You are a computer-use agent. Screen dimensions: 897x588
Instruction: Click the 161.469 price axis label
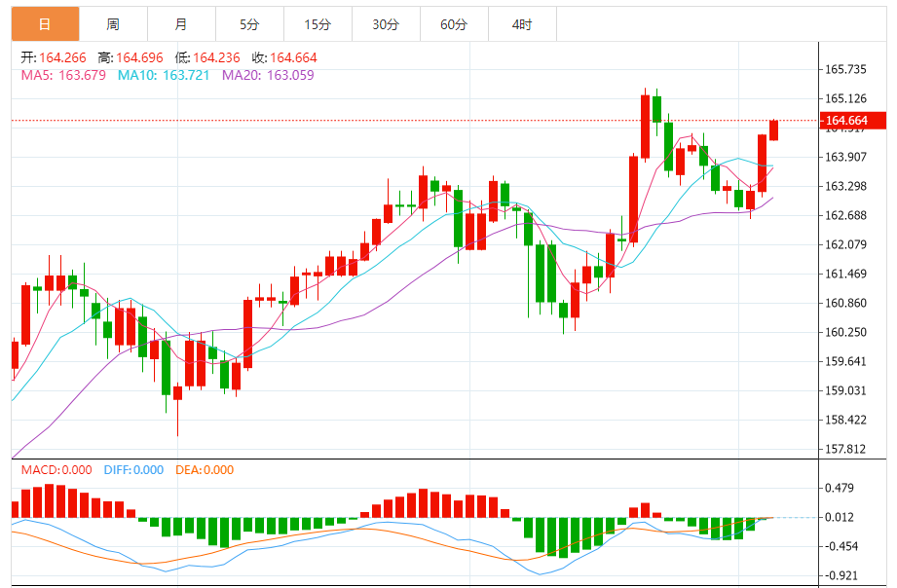coord(845,274)
